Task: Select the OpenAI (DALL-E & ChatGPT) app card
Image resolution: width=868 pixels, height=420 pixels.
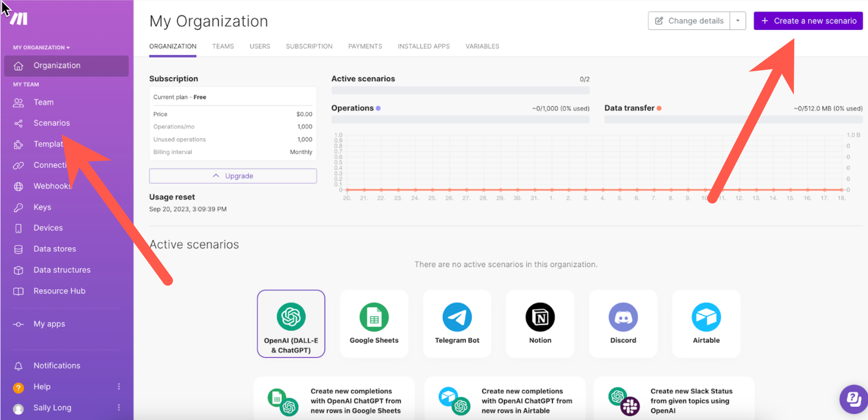Action: point(291,324)
